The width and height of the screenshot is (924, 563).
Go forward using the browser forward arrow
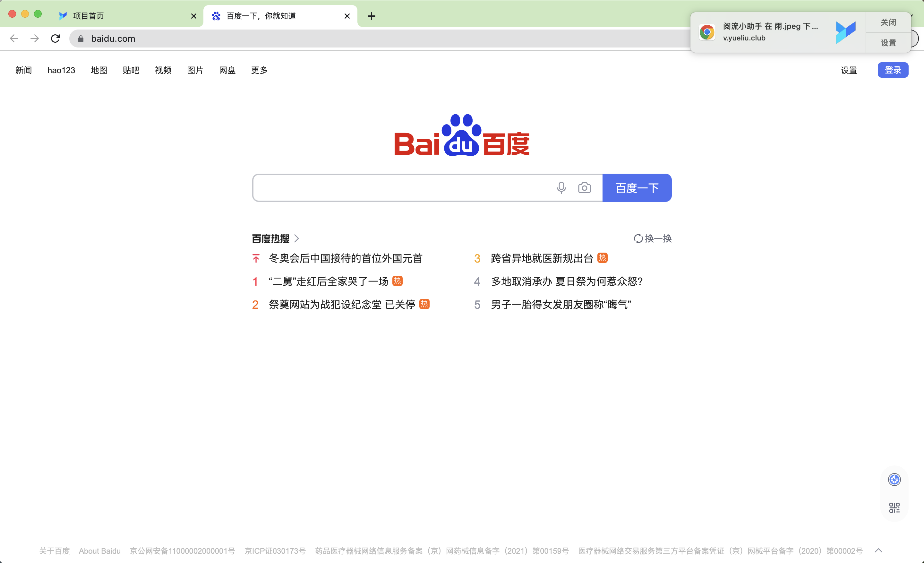coord(35,38)
